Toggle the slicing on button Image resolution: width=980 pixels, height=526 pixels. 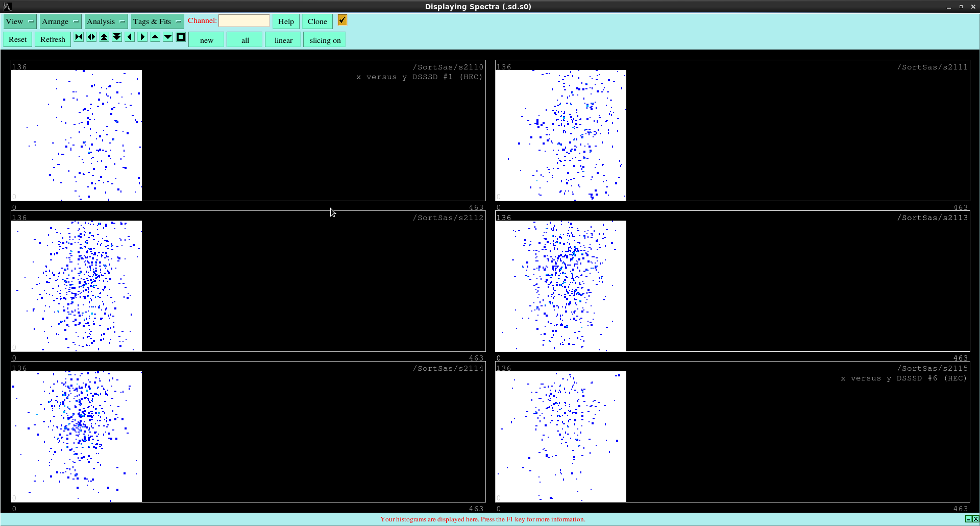pos(325,40)
